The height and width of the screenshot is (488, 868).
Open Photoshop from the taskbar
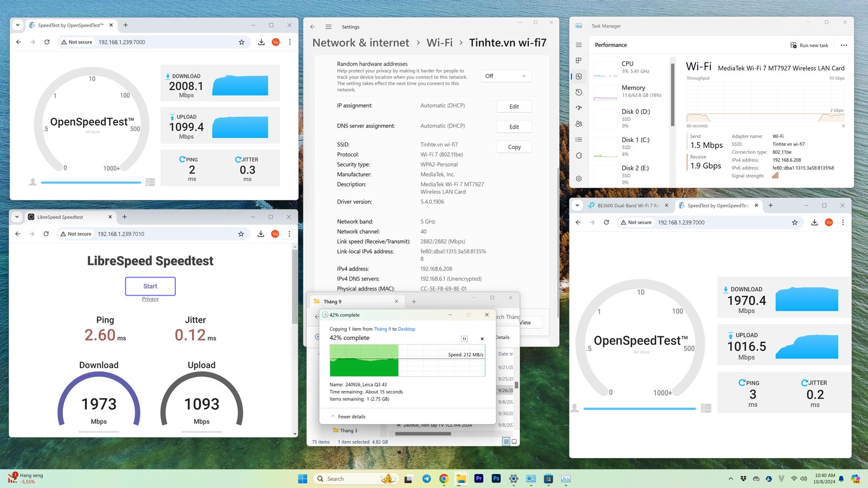tap(496, 478)
